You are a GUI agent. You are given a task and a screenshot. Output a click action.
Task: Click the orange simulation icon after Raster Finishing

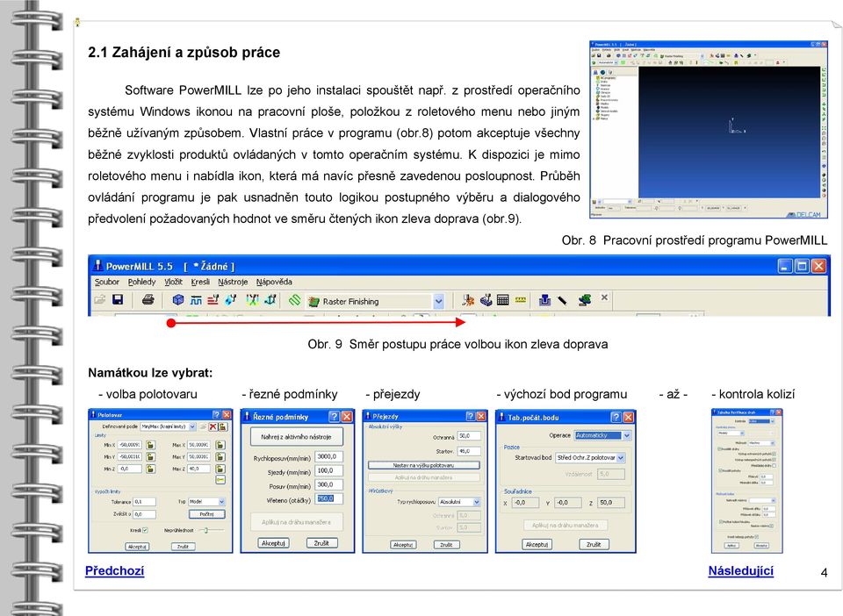468,300
